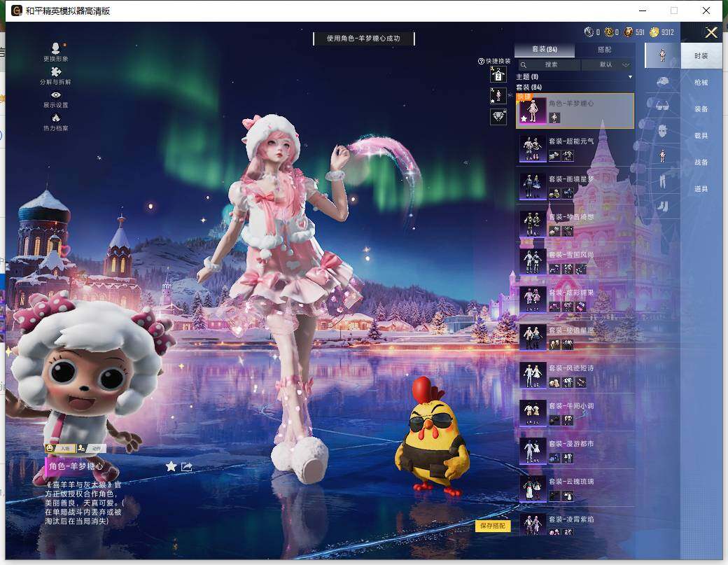Click part icon under 角色-羊梦糖心
This screenshot has height=565, width=728.
pos(554,118)
